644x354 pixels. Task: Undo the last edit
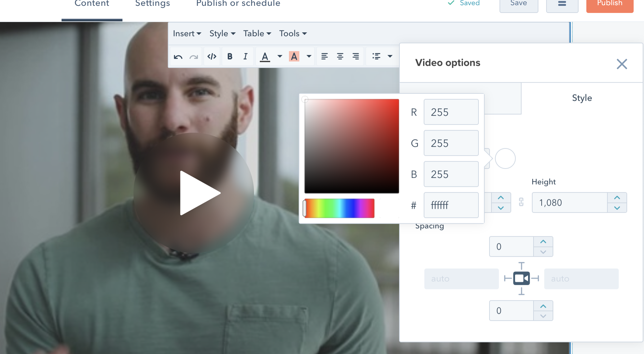click(178, 57)
